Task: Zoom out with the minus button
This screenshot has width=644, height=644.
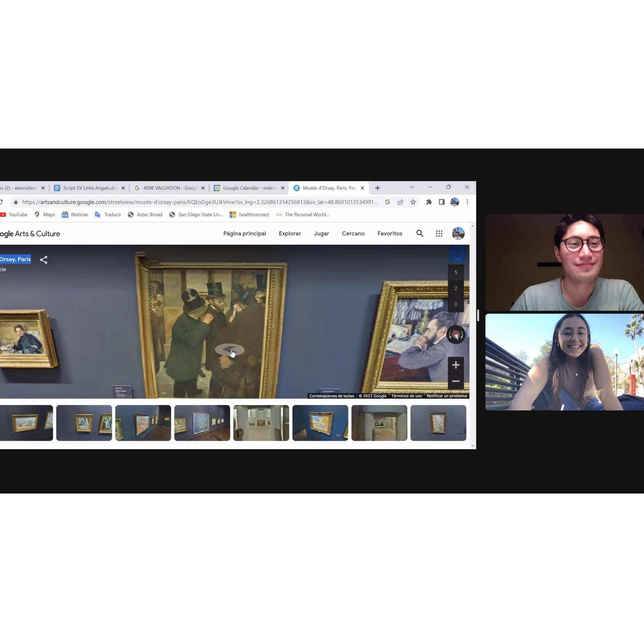Action: pos(456,381)
